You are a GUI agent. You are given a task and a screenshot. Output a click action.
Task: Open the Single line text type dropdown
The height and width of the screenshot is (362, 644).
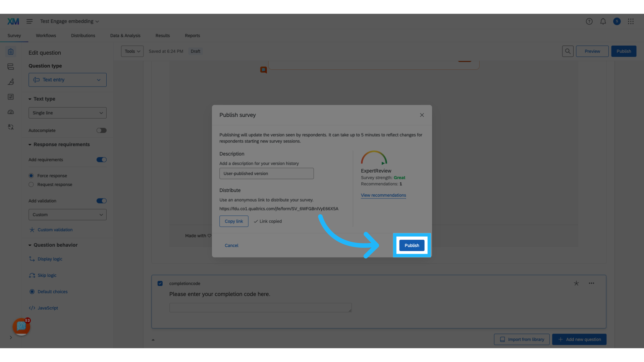click(x=67, y=113)
